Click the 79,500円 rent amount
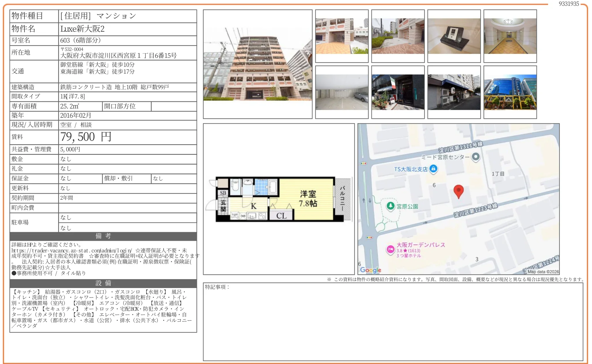Image resolution: width=592 pixels, height=364 pixels. [86, 137]
